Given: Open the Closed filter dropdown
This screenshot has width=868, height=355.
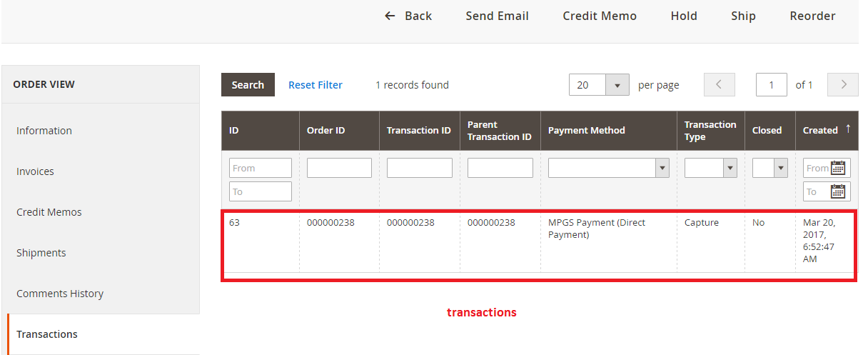Looking at the screenshot, I should point(770,168).
